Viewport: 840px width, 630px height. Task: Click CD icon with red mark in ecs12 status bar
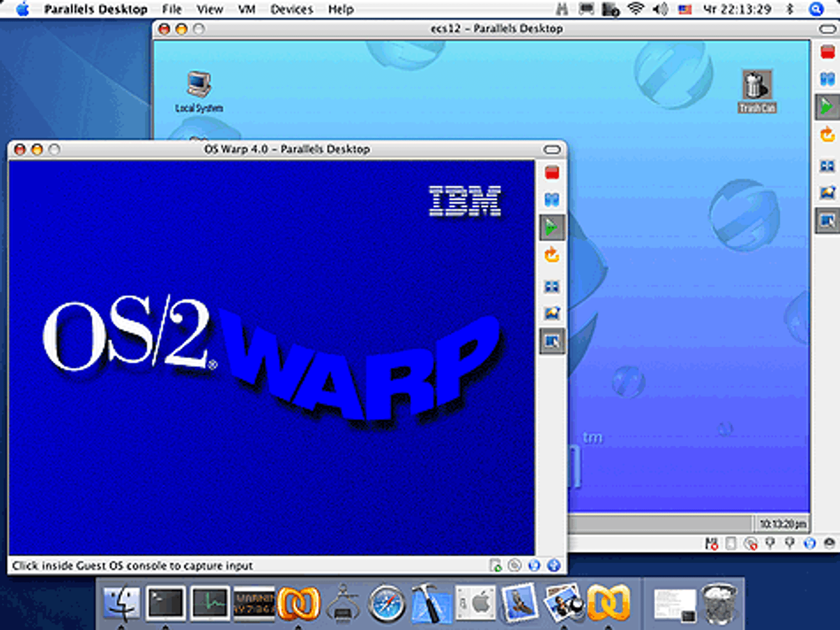point(751,543)
